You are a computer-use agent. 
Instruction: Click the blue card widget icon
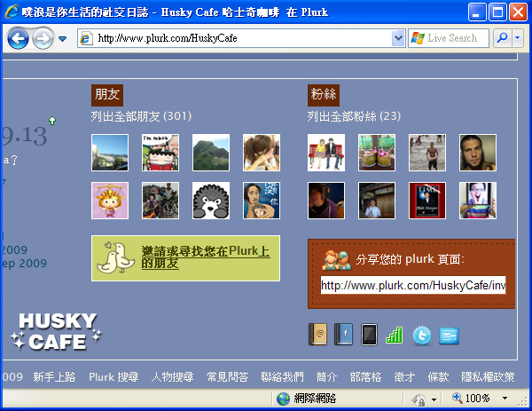[x=450, y=336]
